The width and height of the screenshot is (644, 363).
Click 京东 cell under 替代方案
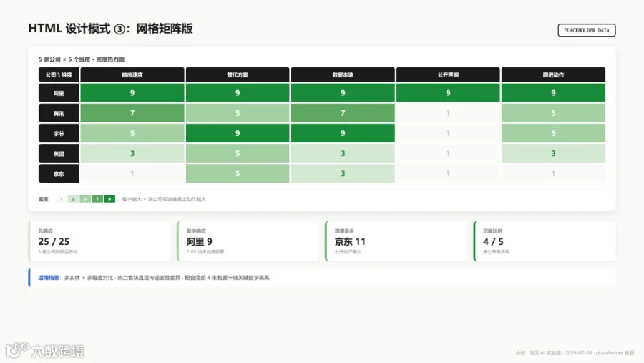pyautogui.click(x=238, y=173)
